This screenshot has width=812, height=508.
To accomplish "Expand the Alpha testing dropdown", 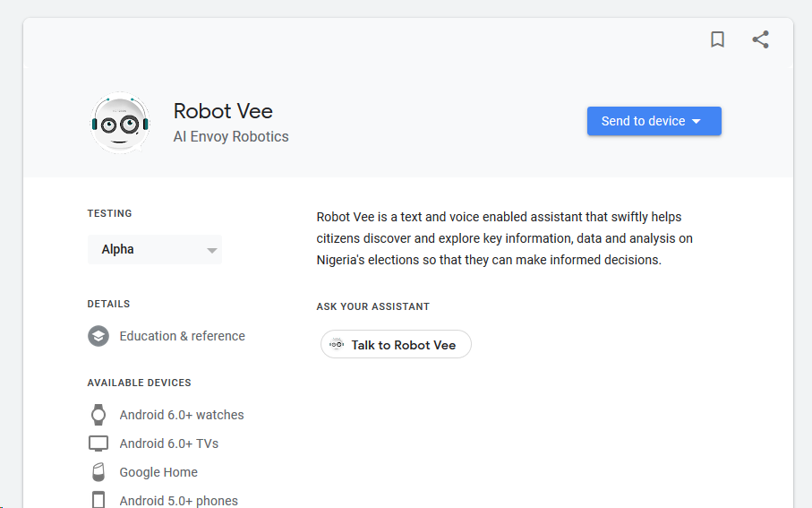I will point(155,249).
